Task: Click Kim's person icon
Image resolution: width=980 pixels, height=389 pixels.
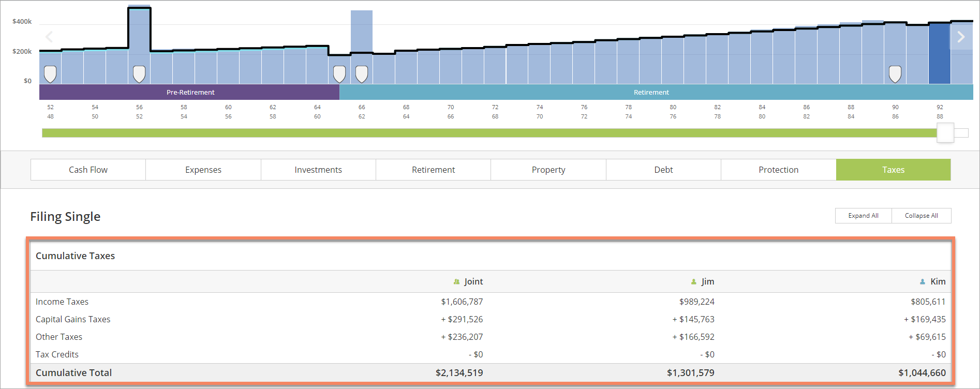Action: click(923, 282)
